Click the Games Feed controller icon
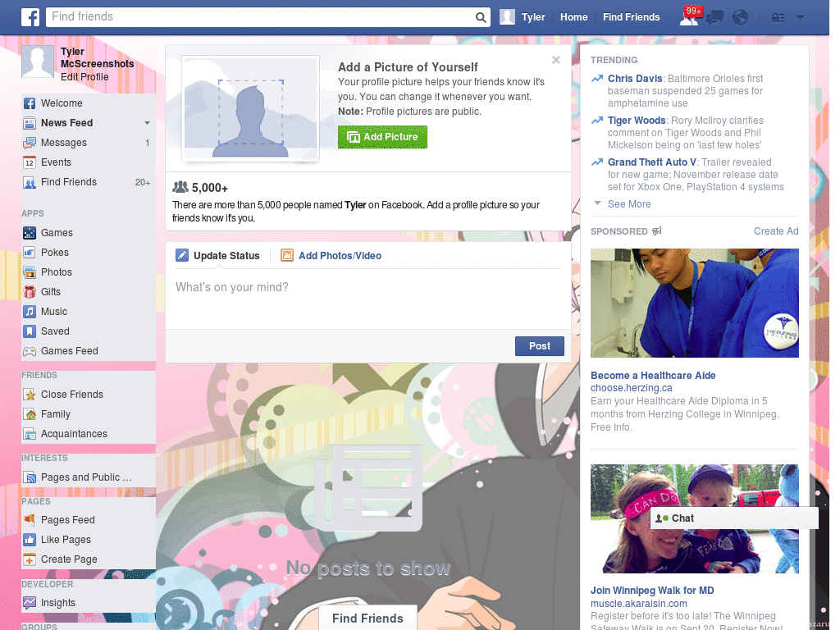This screenshot has width=840, height=630. 30,351
